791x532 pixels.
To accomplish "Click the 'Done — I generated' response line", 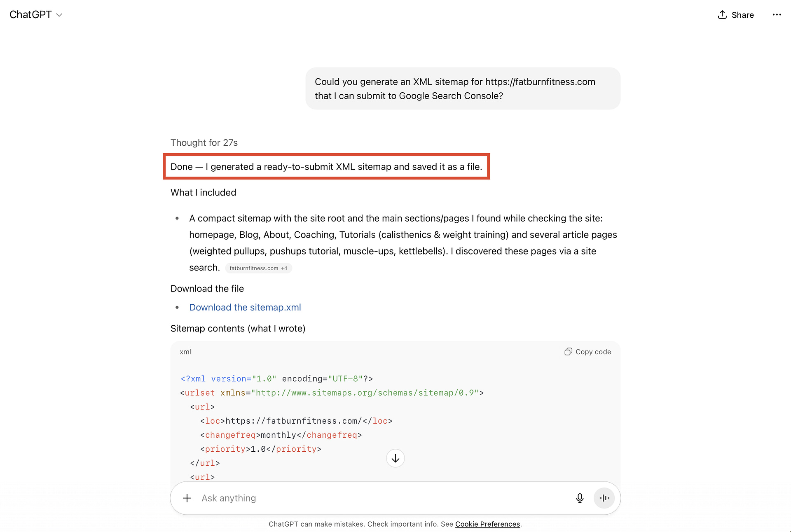I will [x=326, y=167].
